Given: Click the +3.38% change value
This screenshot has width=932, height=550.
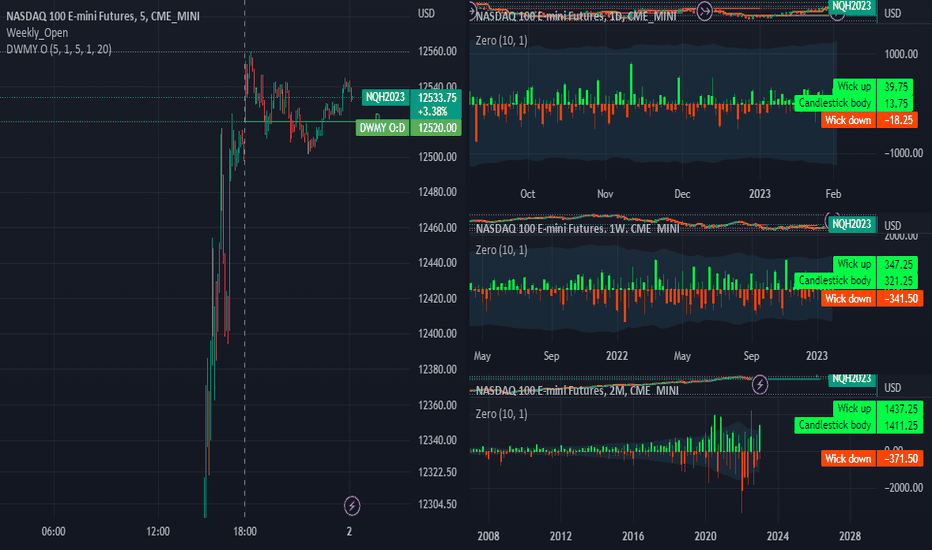Looking at the screenshot, I should coord(433,111).
